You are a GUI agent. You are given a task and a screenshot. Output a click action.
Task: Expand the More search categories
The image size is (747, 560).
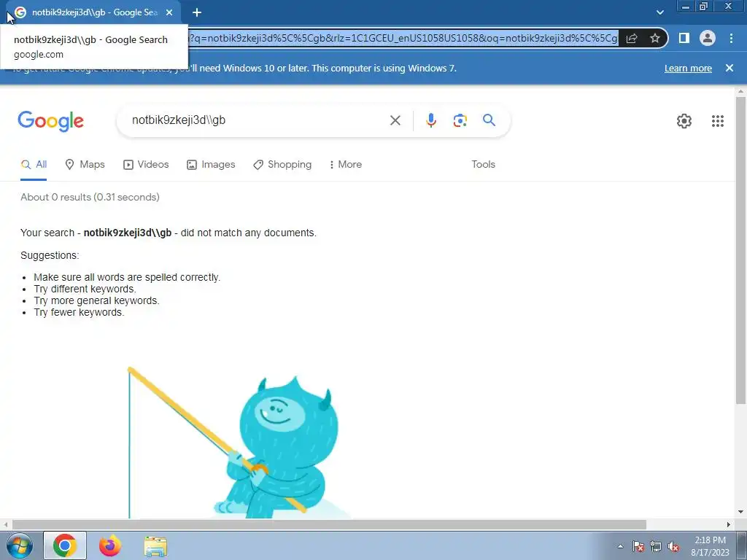click(345, 164)
